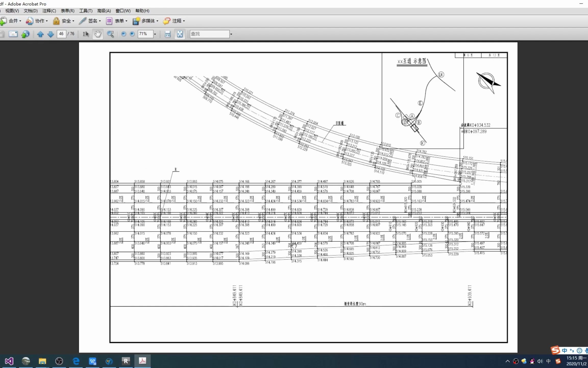Select the Hand tool in the toolbar
The height and width of the screenshot is (368, 588).
click(98, 34)
